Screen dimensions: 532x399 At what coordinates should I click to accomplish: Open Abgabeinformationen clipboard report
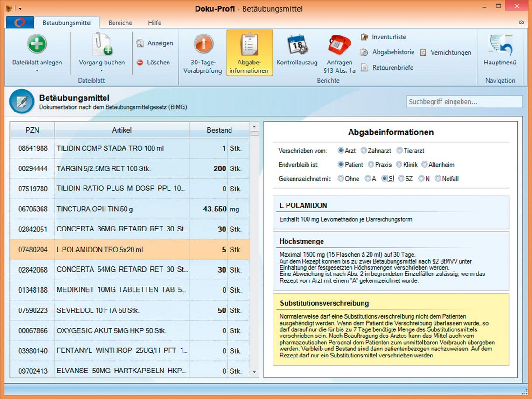point(249,45)
